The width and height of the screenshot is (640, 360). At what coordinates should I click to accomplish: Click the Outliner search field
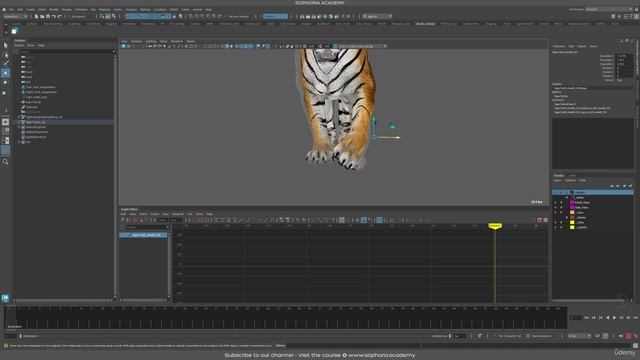click(65, 52)
